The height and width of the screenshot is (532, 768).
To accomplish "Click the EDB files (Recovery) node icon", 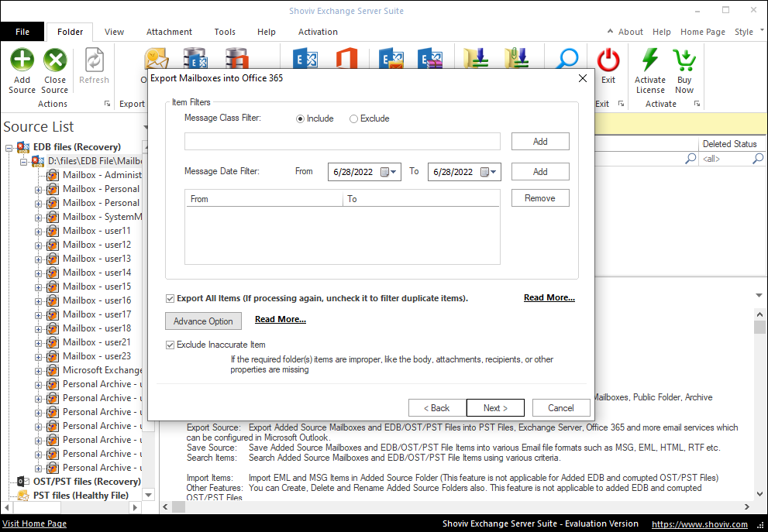I will tap(23, 147).
